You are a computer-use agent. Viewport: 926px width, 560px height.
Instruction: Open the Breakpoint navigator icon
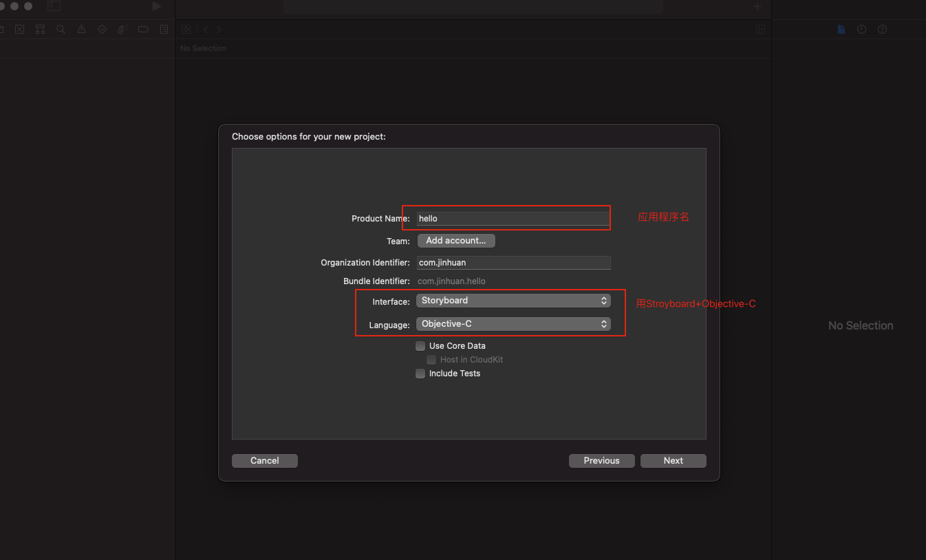tap(143, 30)
